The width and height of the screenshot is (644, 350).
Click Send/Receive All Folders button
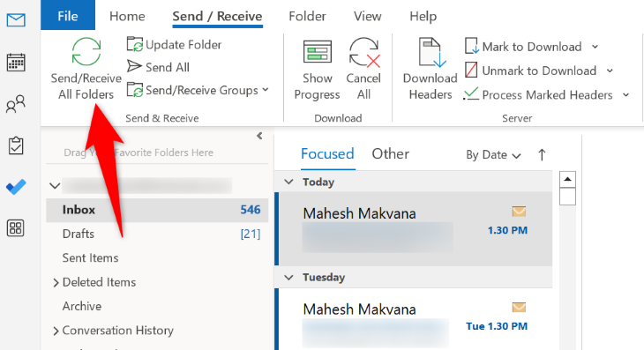pos(86,69)
